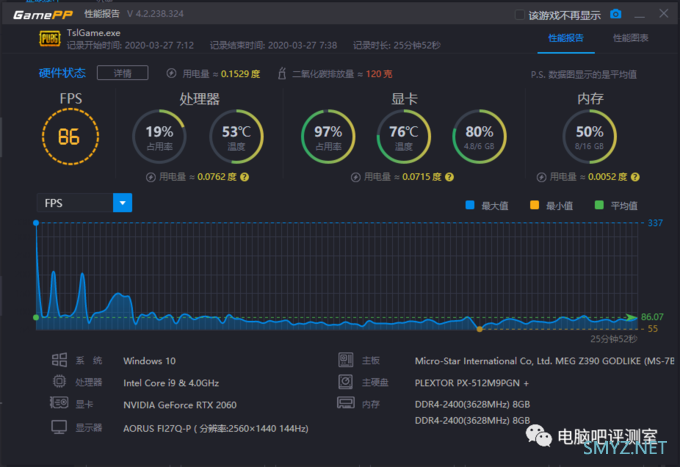Click the GPU memory 80% gauge

pyautogui.click(x=479, y=137)
